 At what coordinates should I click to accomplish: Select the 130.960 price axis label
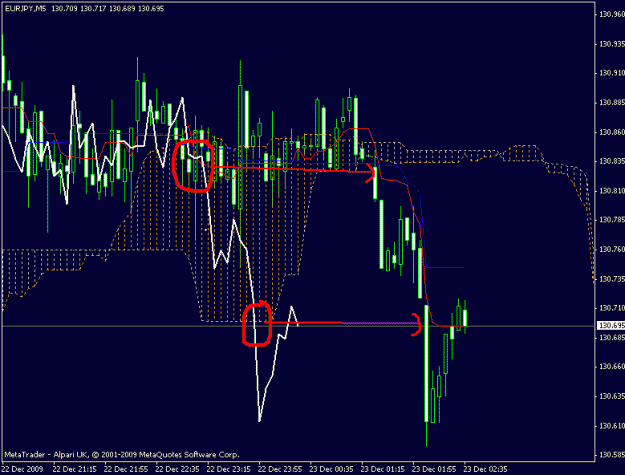[612, 14]
